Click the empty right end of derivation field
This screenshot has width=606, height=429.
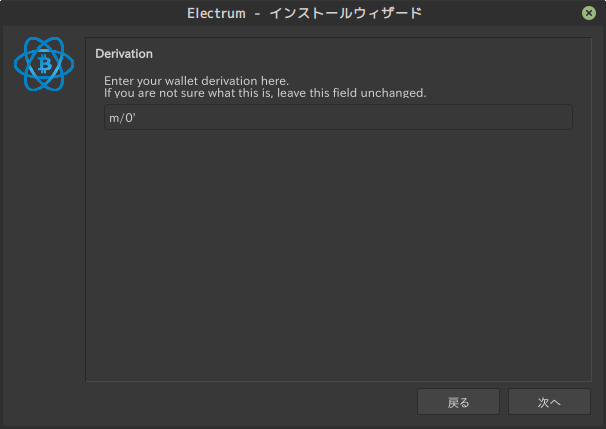540,118
